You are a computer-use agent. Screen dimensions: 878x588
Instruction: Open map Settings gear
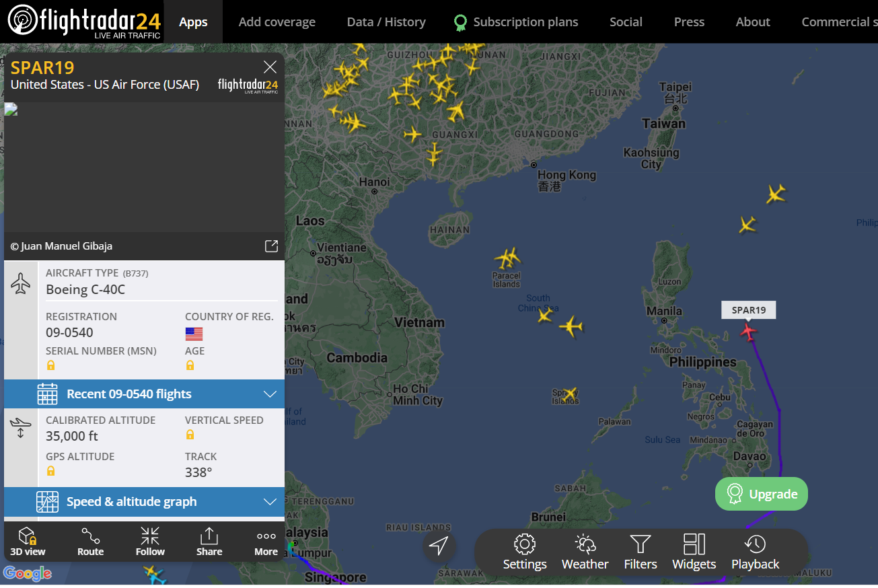525,552
